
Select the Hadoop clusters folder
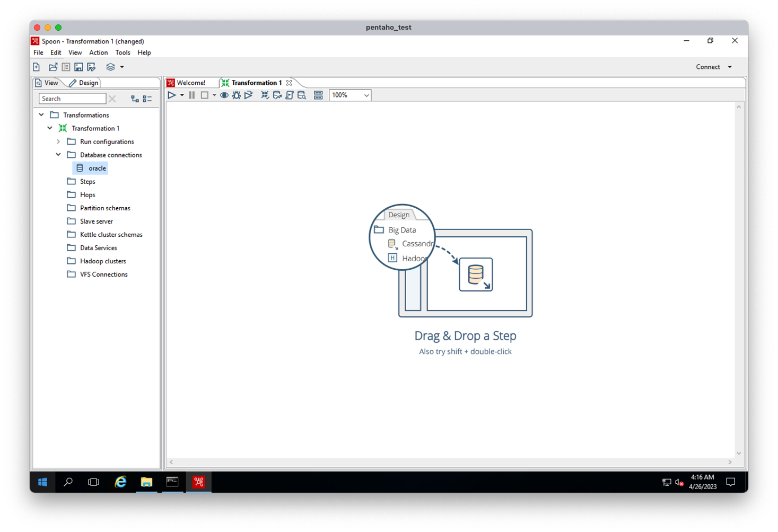pos(97,261)
